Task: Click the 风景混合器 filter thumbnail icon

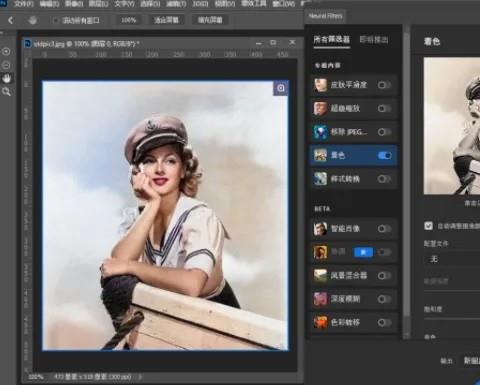Action: point(320,276)
